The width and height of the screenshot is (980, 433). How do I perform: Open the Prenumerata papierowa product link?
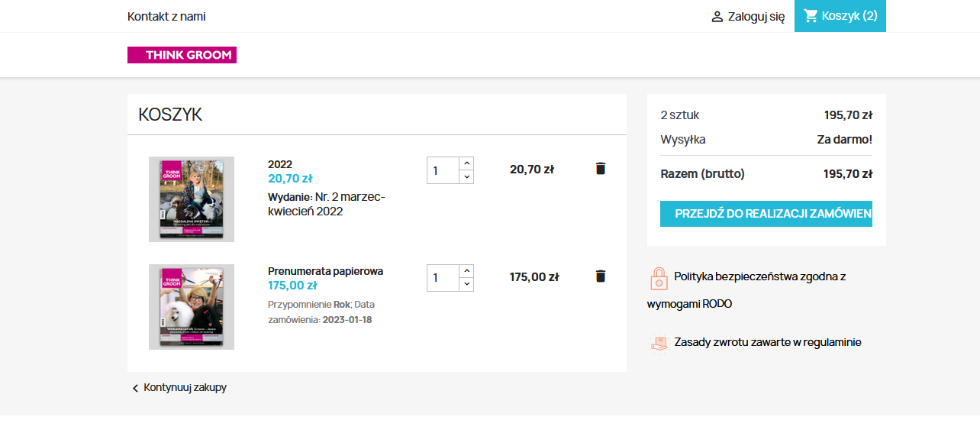point(325,271)
